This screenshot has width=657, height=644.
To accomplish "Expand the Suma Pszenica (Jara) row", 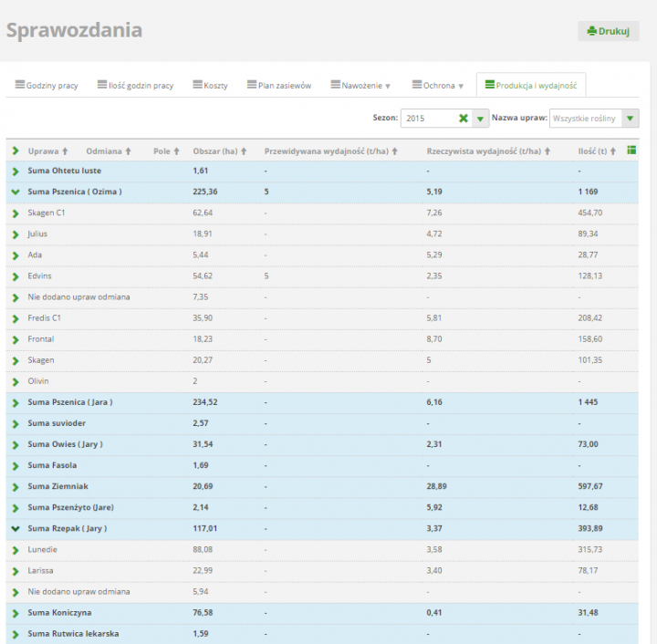I will [x=16, y=402].
